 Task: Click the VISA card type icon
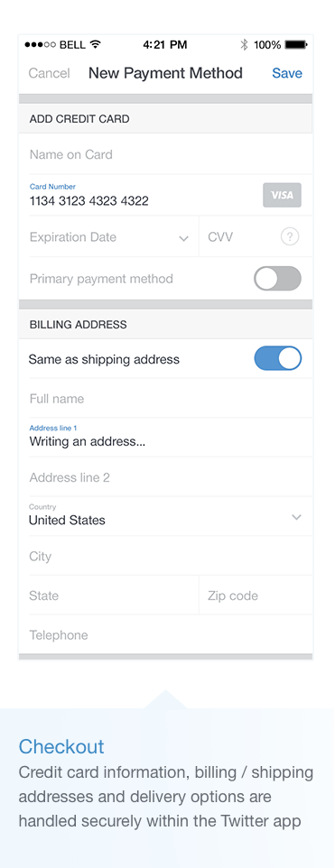point(282,195)
